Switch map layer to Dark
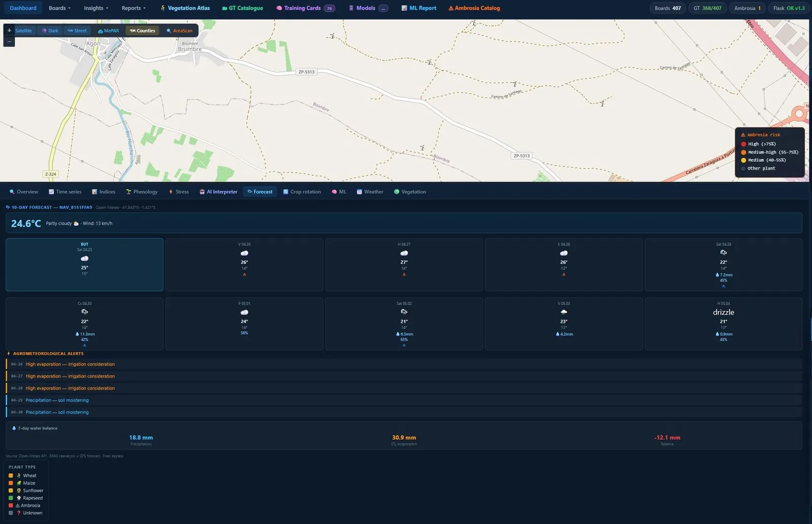 pyautogui.click(x=50, y=30)
